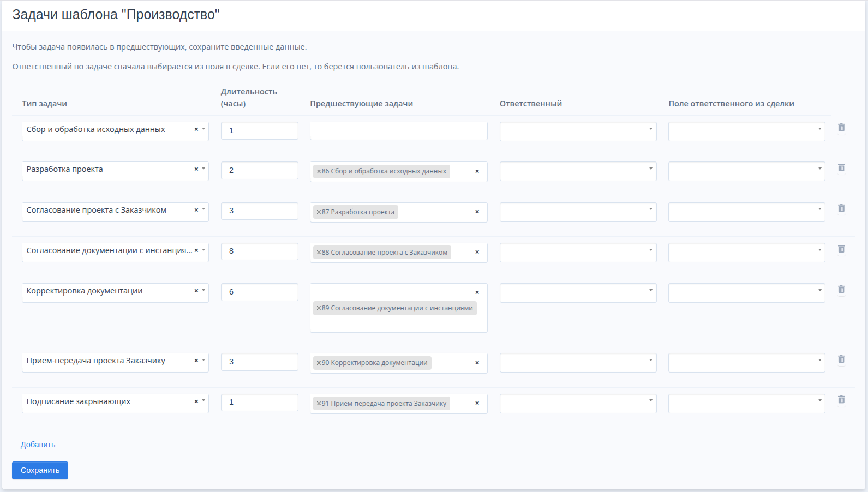The width and height of the screenshot is (868, 492).
Task: Open Ответственный dropdown for 'Подписание закрывающих' row
Action: [578, 404]
